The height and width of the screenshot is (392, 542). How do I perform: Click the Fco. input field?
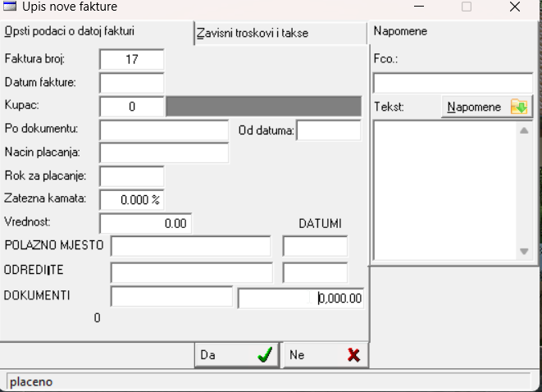pyautogui.click(x=452, y=84)
